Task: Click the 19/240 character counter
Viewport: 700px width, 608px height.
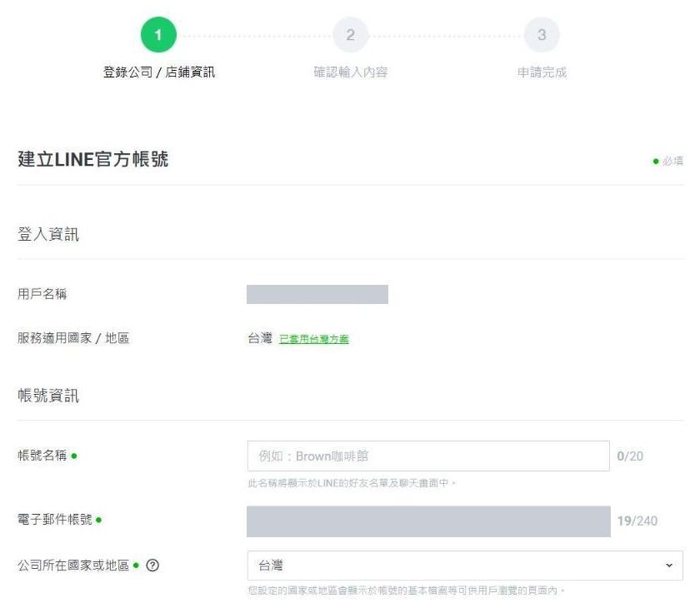Action: [x=637, y=521]
